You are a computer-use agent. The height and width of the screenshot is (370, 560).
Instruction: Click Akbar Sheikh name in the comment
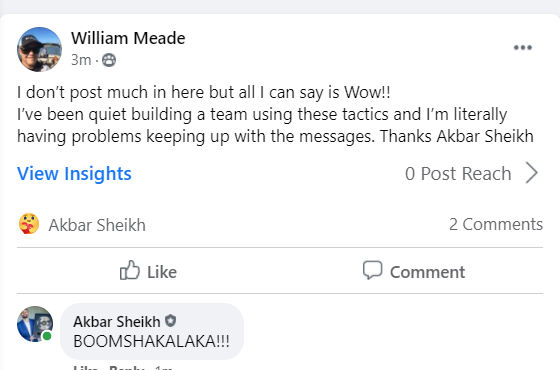point(116,322)
